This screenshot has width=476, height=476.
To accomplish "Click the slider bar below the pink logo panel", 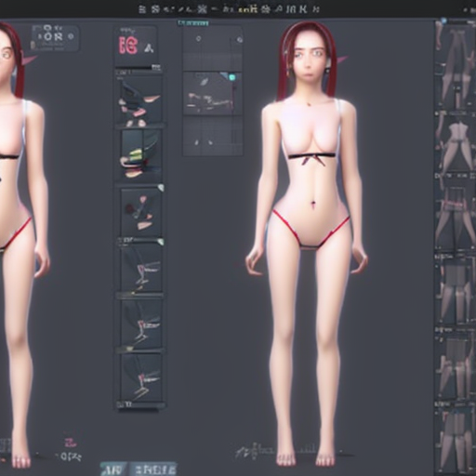I will [139, 67].
